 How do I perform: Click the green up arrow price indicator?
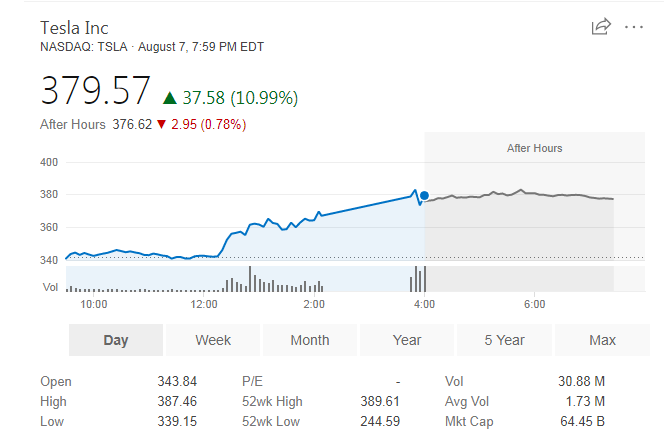click(169, 97)
